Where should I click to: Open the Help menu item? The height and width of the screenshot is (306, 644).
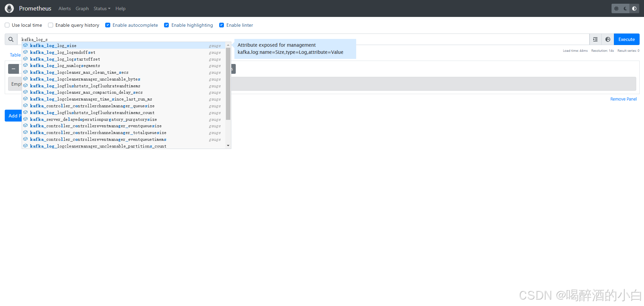point(120,8)
